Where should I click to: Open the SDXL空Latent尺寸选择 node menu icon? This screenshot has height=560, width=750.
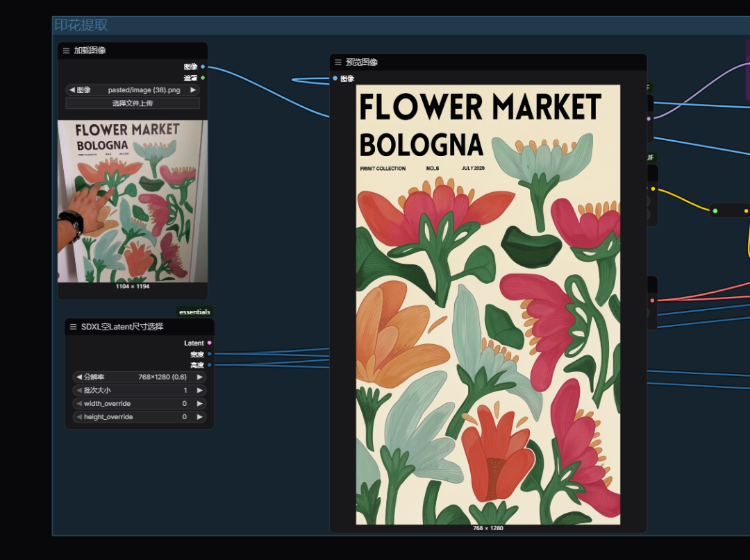click(73, 327)
